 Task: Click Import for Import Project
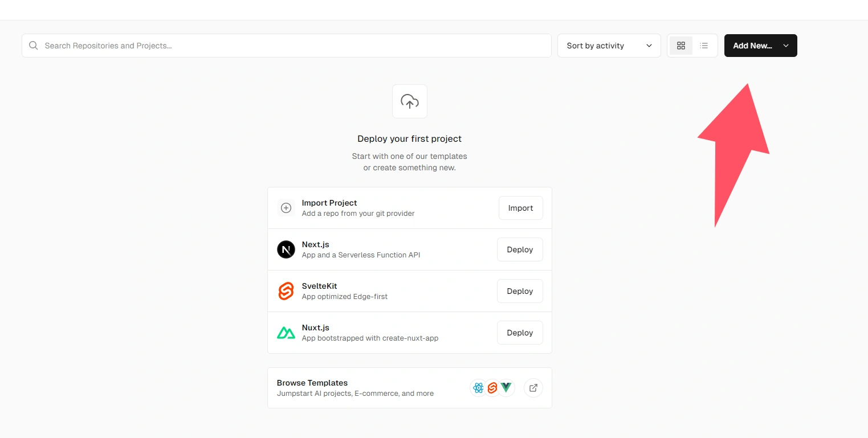click(x=521, y=208)
